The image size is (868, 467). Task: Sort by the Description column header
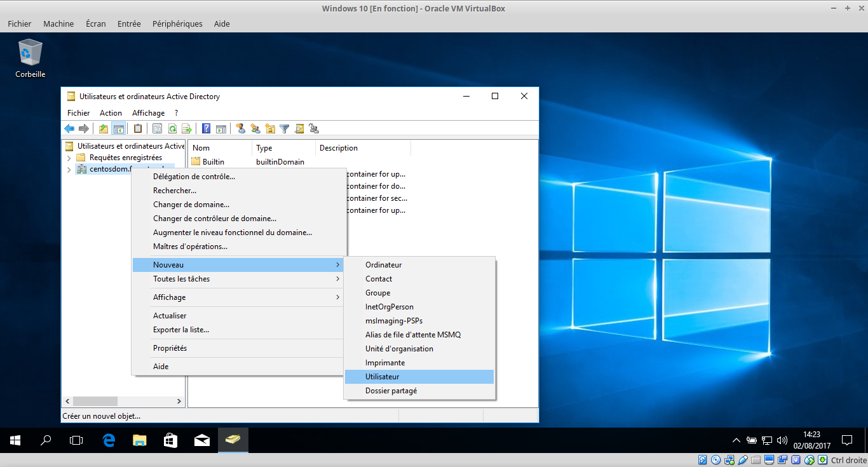click(363, 148)
